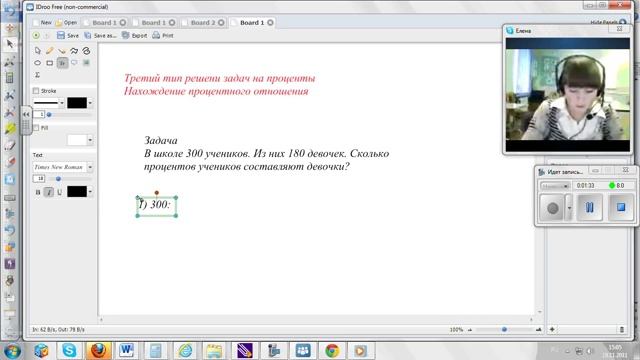
Task: Switch to the Board 2 tab
Action: [x=203, y=22]
